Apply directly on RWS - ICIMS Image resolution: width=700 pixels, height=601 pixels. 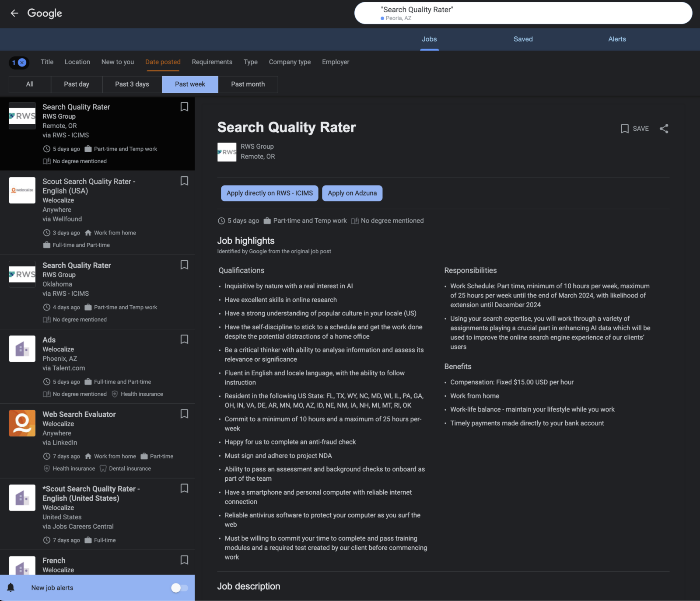(x=269, y=193)
